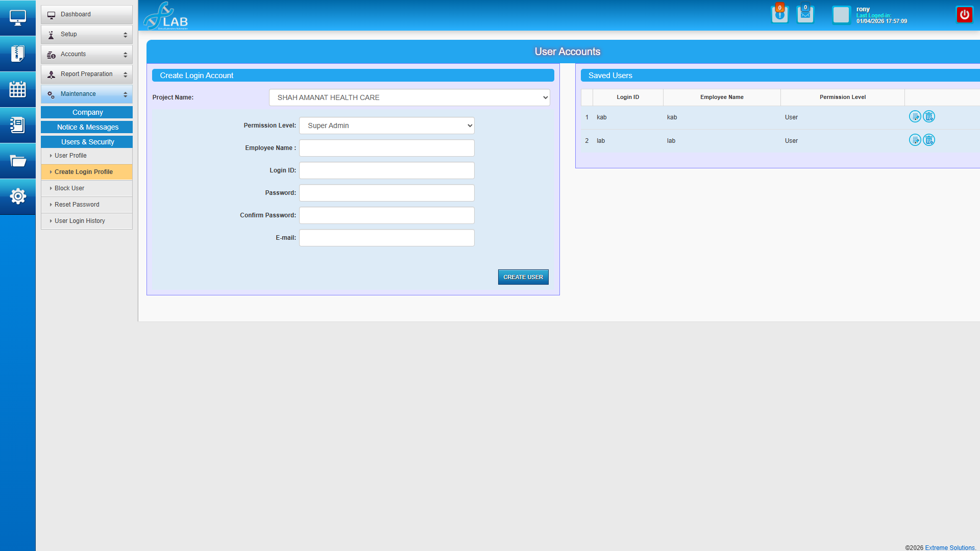Open the mail messages icon in header
The image size is (980, 551).
(x=805, y=15)
